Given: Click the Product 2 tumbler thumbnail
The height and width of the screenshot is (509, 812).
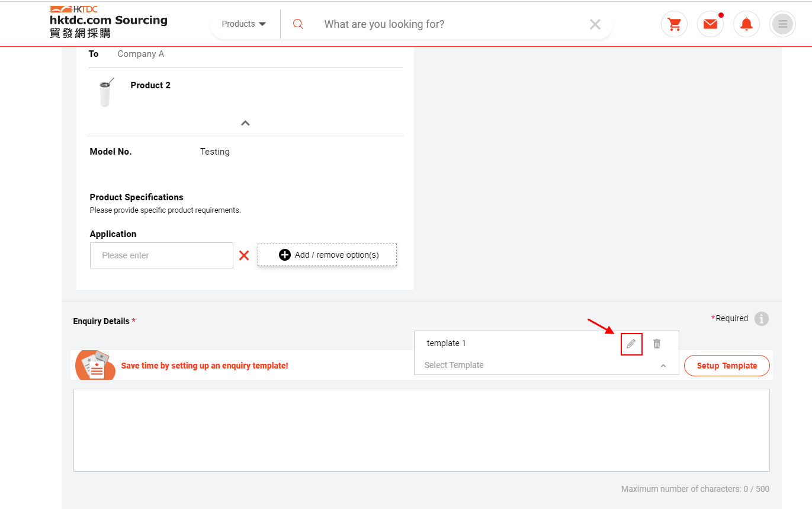Looking at the screenshot, I should point(105,92).
